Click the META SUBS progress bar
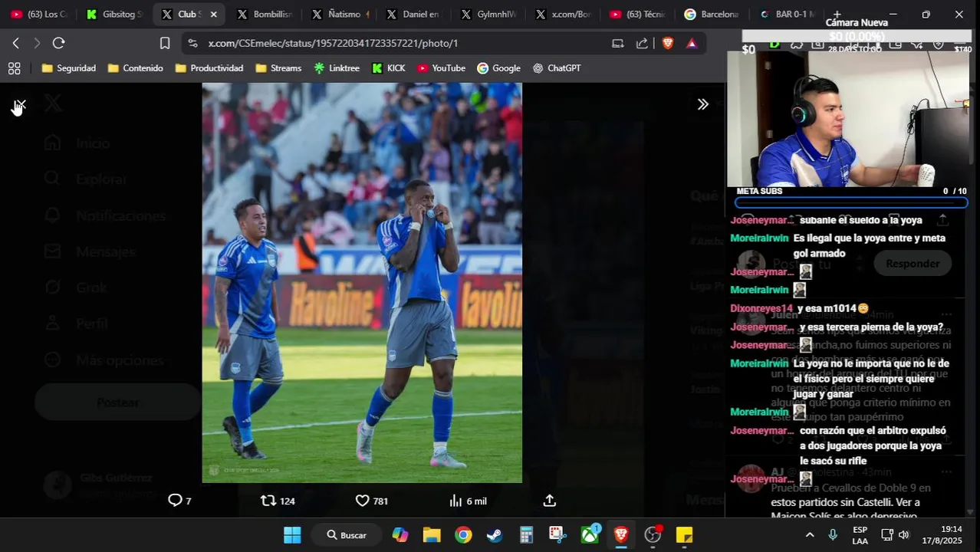 (851, 203)
